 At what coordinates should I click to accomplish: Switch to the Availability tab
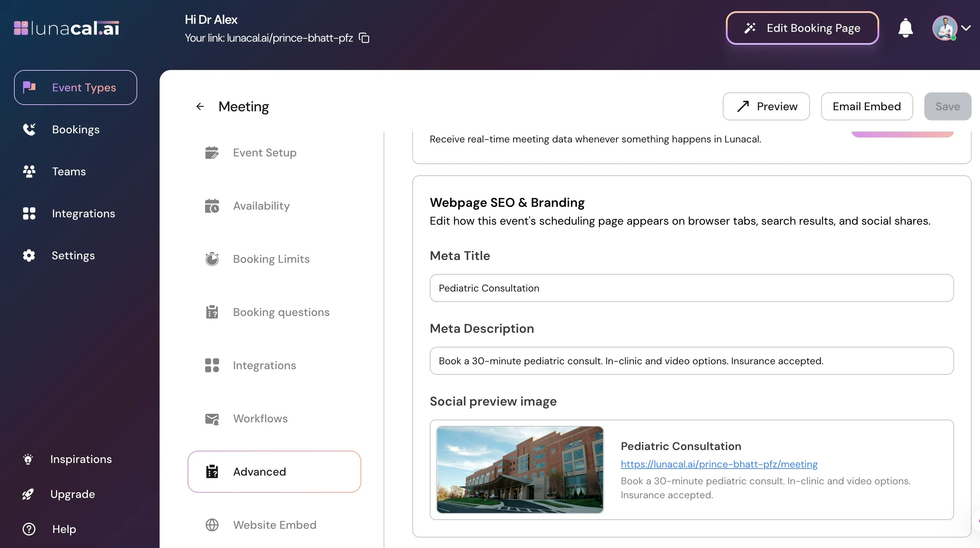pyautogui.click(x=261, y=206)
